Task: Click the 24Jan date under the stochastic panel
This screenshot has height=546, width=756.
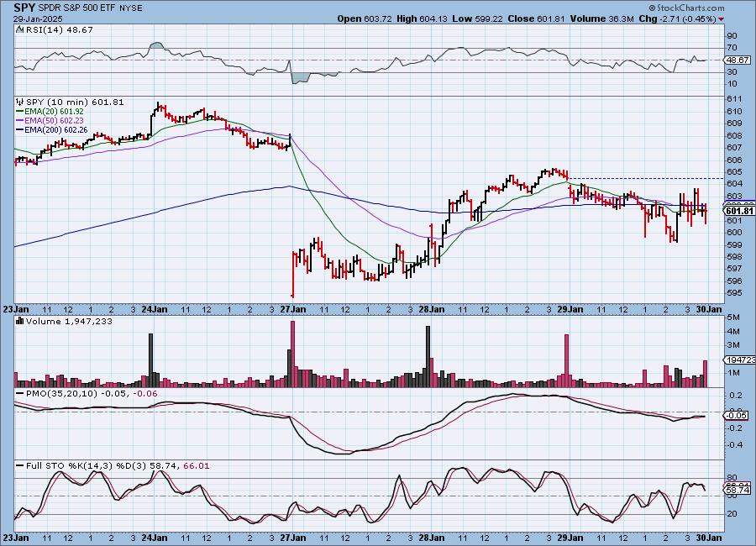Action: [x=155, y=538]
